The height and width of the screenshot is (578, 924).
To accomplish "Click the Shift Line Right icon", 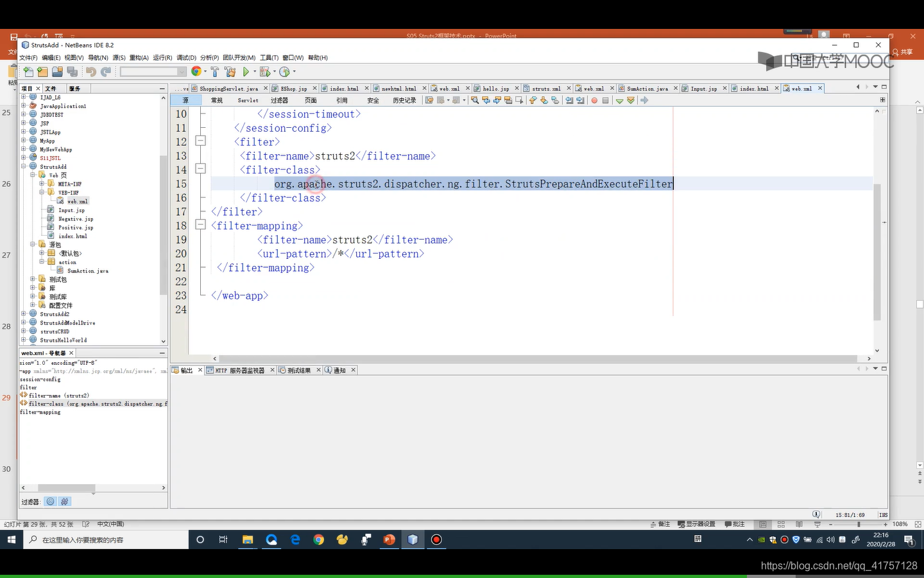I will coord(580,100).
